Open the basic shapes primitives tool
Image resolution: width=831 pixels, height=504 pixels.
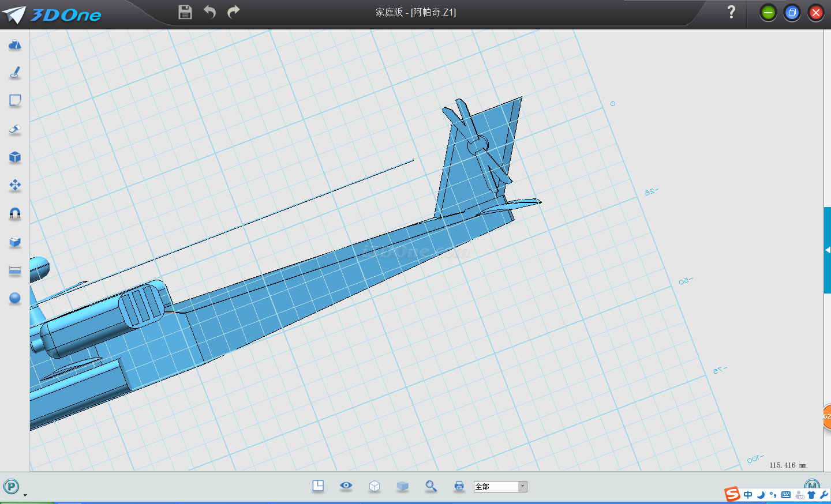pos(15,45)
